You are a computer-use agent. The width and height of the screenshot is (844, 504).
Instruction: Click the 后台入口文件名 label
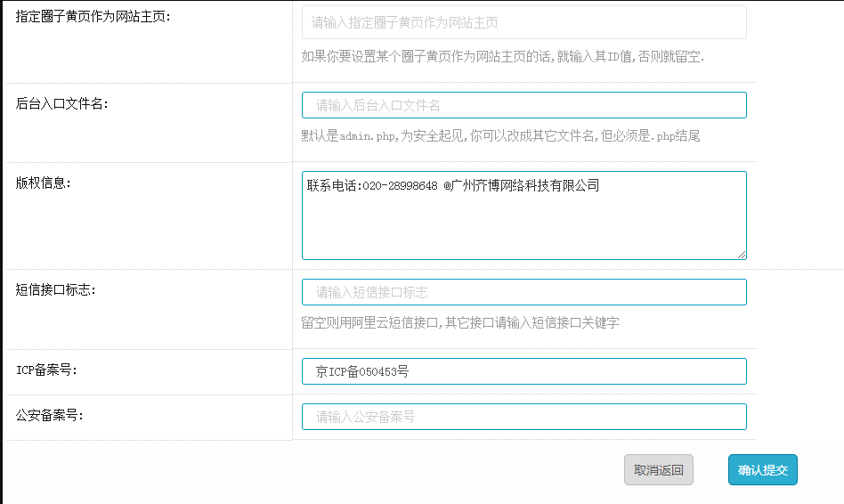point(62,104)
